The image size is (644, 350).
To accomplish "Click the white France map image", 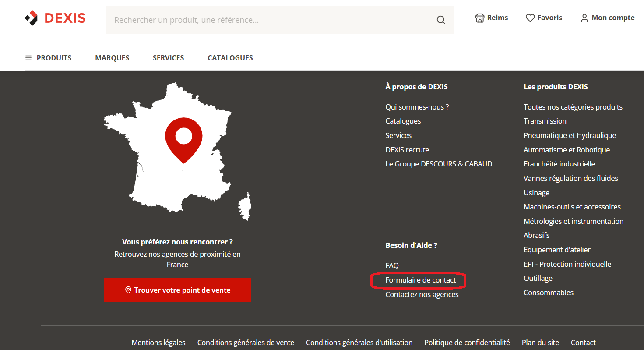I will (177, 151).
